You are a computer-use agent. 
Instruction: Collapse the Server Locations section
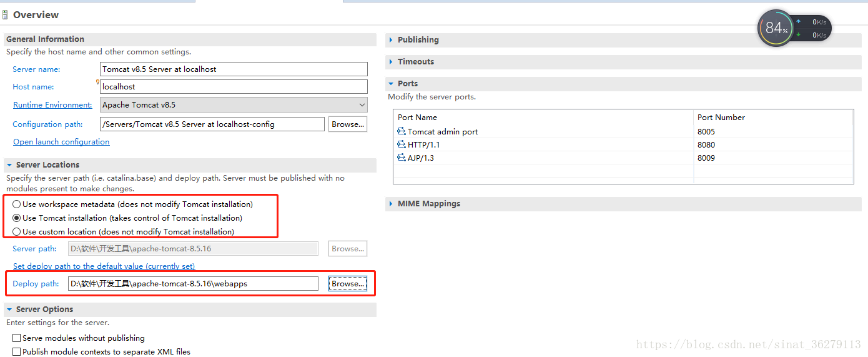tap(9, 165)
